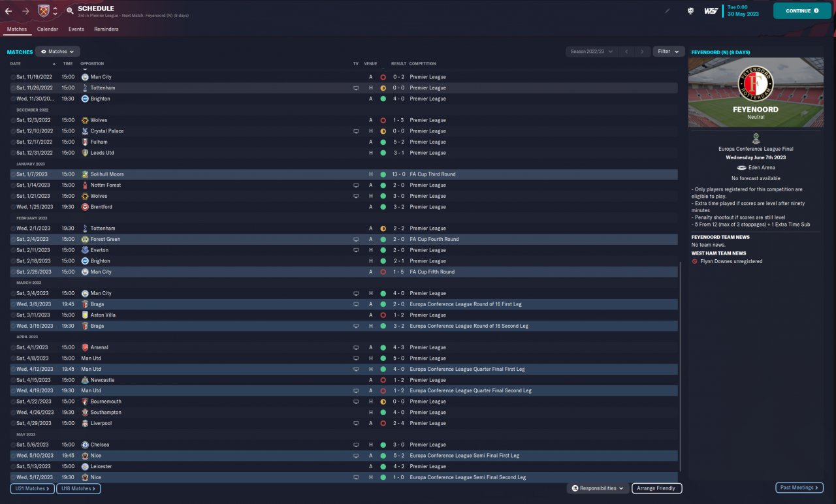Viewport: 836px width, 504px height.
Task: Select the Sat, 2/11/2023 Everton row circle
Action: coord(13,250)
